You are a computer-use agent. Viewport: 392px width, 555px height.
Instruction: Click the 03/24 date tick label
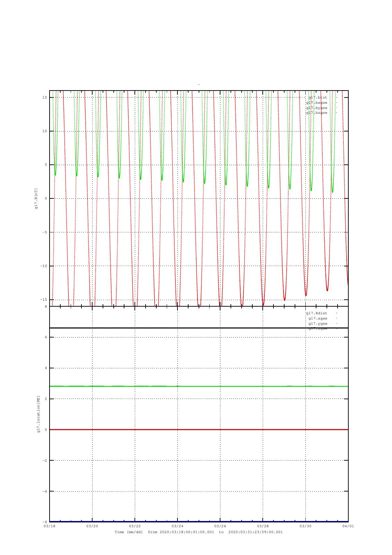pos(177,526)
